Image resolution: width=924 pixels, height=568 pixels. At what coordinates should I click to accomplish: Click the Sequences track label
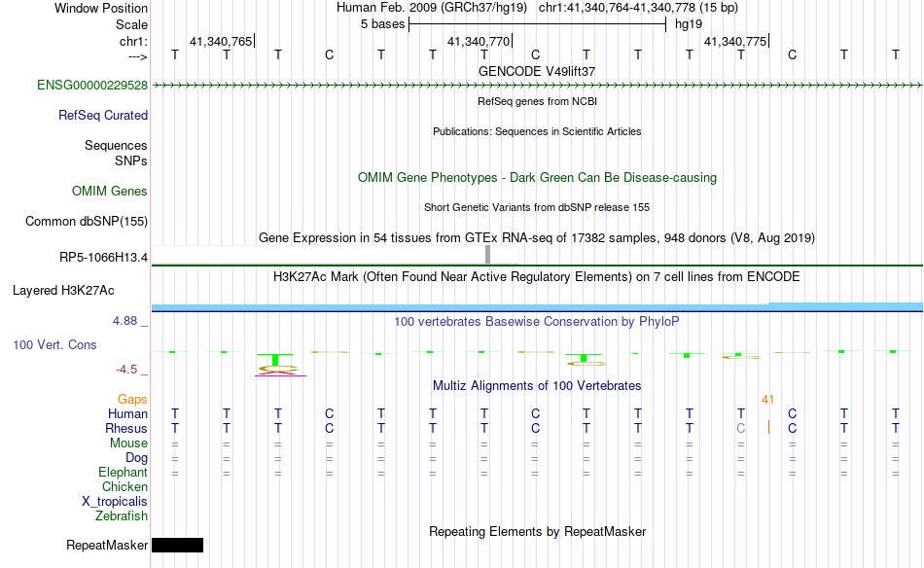coord(116,145)
